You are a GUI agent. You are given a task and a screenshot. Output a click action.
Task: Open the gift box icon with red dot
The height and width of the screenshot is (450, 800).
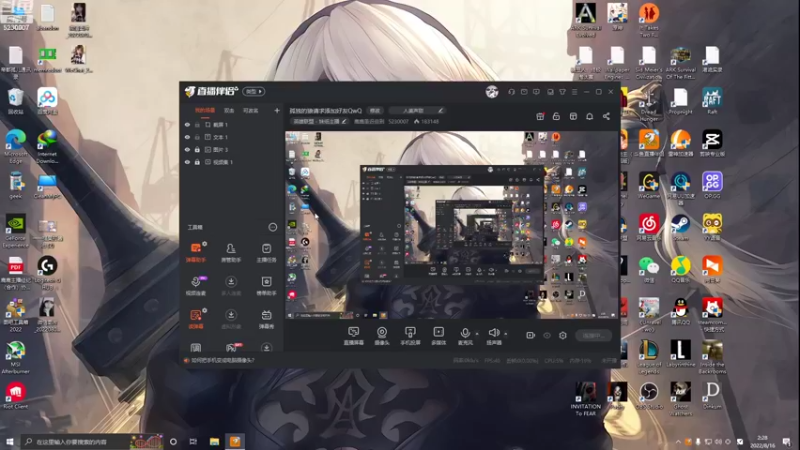click(540, 116)
